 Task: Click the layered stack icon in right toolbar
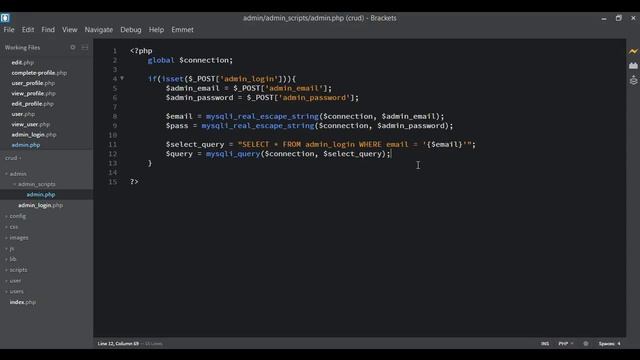click(633, 80)
